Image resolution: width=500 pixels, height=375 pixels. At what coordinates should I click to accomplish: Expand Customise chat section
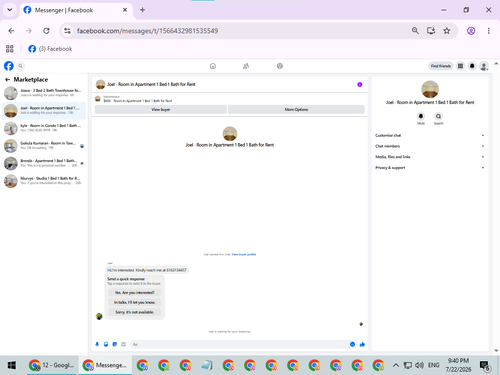[430, 135]
